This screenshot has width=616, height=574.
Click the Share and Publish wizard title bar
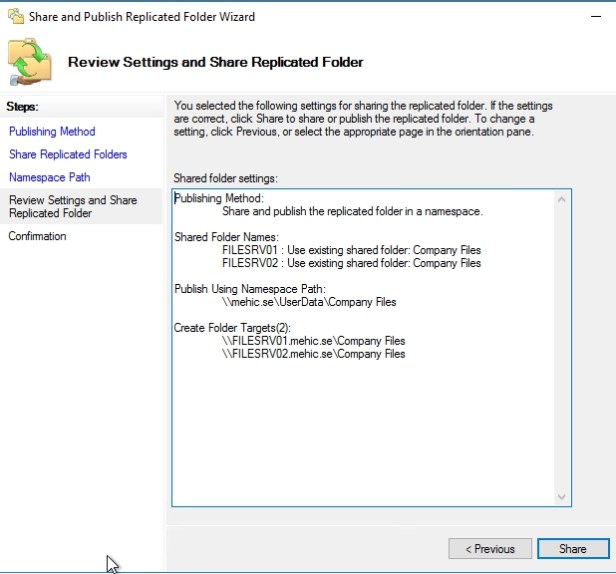pyautogui.click(x=300, y=16)
